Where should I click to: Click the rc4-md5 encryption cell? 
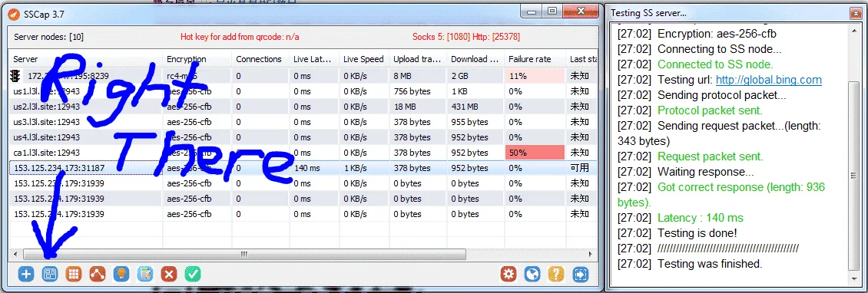point(197,76)
